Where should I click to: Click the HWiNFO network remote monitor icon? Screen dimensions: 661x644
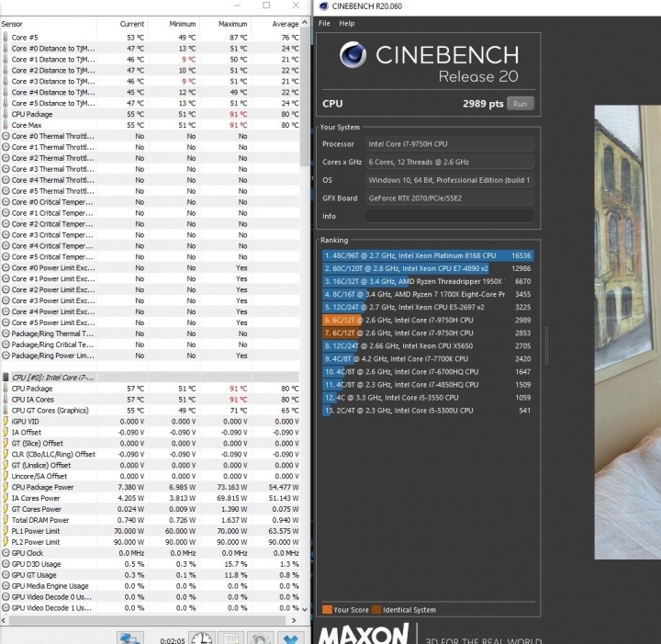pyautogui.click(x=129, y=638)
